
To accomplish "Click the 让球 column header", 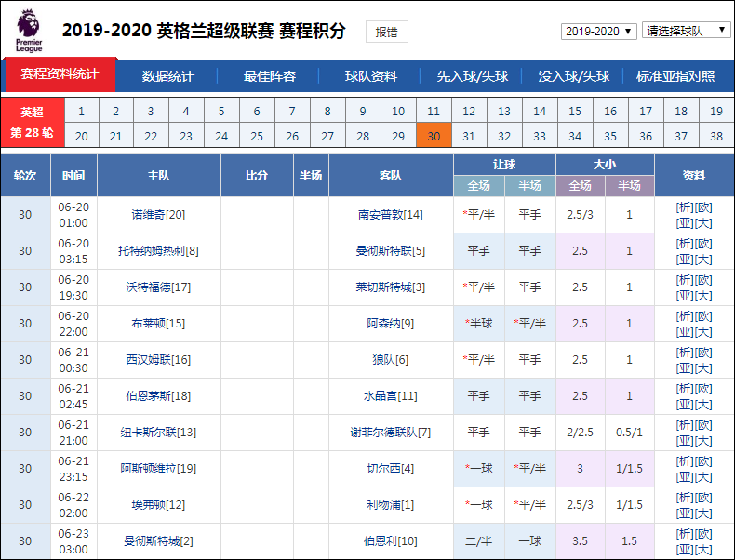I will click(x=504, y=165).
